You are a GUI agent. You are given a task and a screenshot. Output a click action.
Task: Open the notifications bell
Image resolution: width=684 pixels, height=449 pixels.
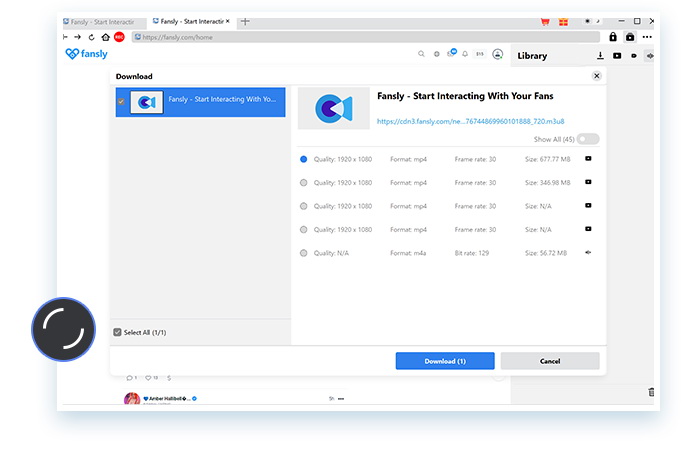pyautogui.click(x=465, y=54)
